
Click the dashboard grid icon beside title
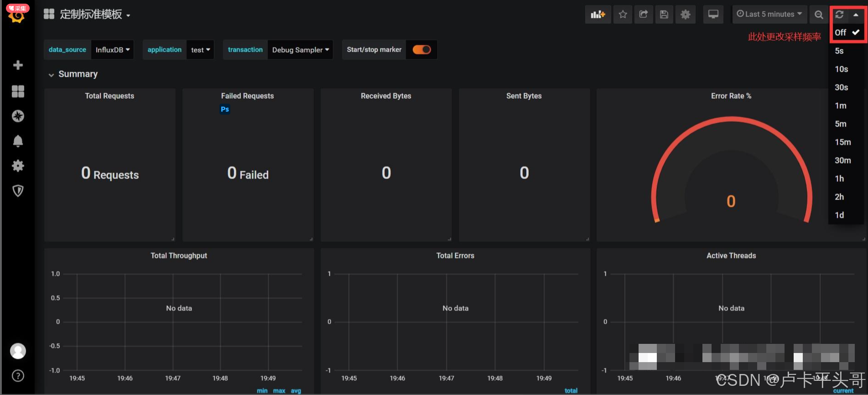click(49, 14)
